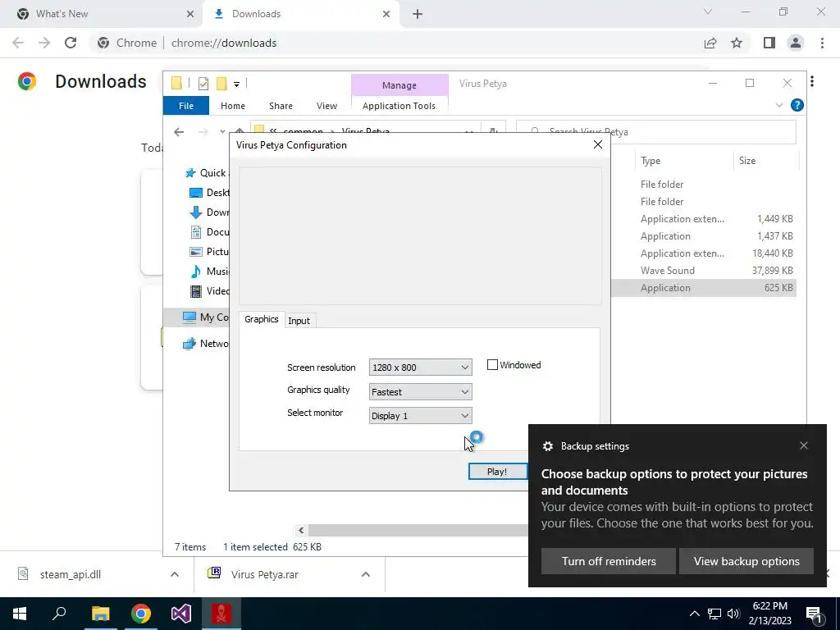Expand the Explorer ribbon chevron
Image resolution: width=840 pixels, height=630 pixels.
tap(779, 106)
